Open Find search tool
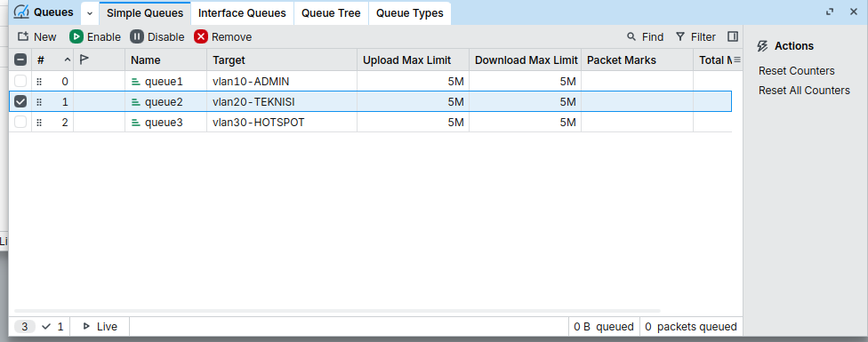This screenshot has width=868, height=342. [x=645, y=37]
